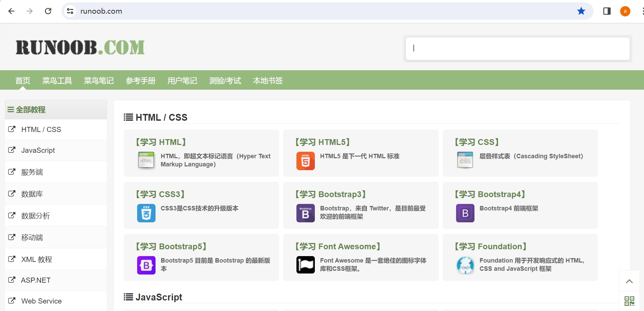
Task: Click the Bootstrap4 purple B icon
Action: click(465, 213)
